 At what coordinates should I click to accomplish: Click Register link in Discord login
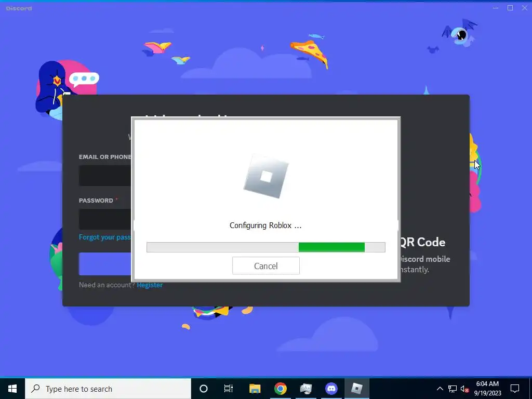(150, 285)
